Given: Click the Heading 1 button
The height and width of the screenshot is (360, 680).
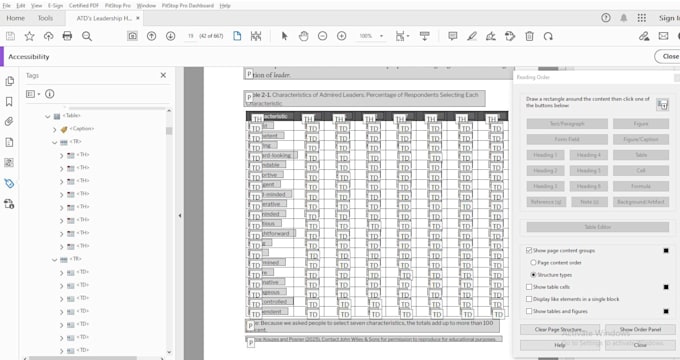Looking at the screenshot, I should [546, 155].
